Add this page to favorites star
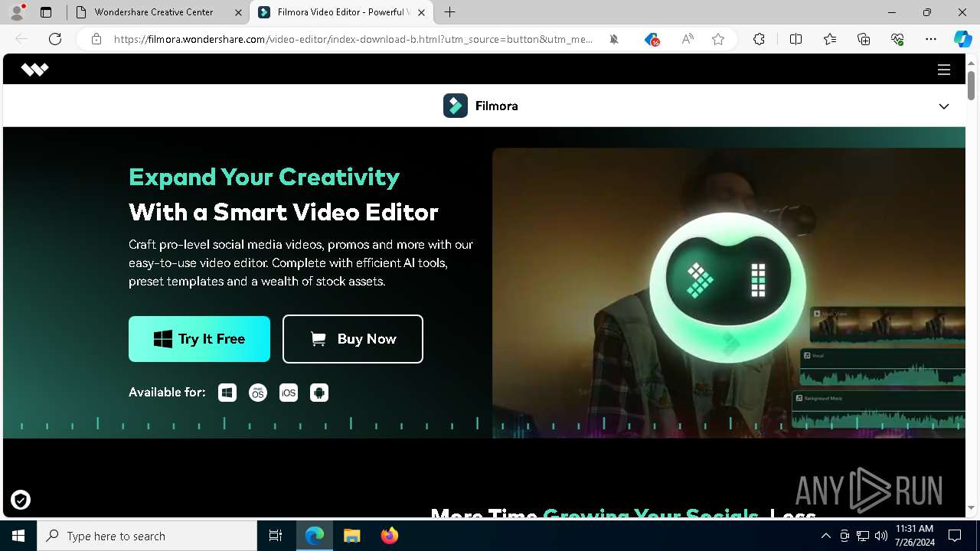This screenshot has width=980, height=551. [x=718, y=39]
